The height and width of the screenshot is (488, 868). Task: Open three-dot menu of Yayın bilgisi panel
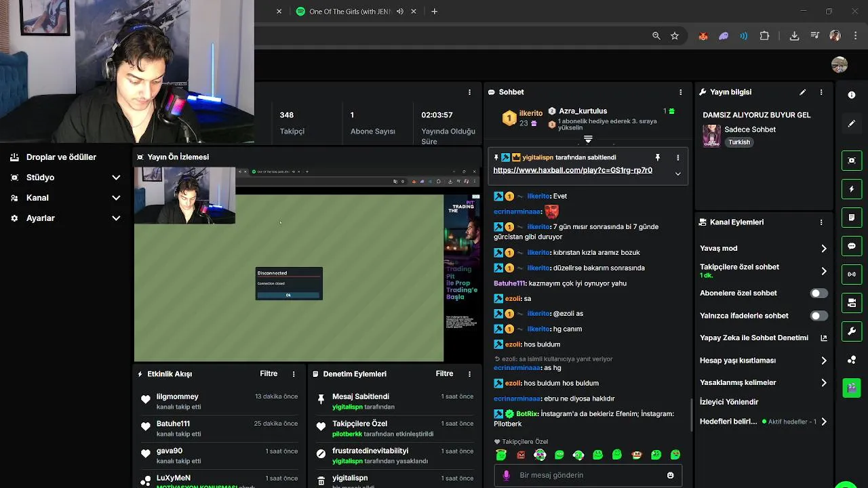click(821, 92)
